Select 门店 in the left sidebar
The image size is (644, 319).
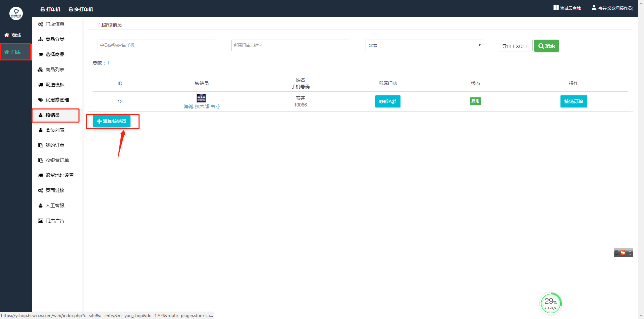[15, 52]
